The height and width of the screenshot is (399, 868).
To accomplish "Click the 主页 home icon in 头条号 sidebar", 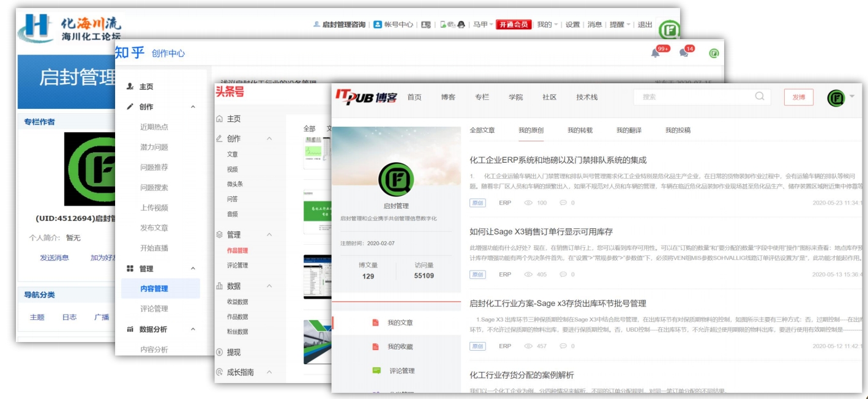I will coord(220,119).
